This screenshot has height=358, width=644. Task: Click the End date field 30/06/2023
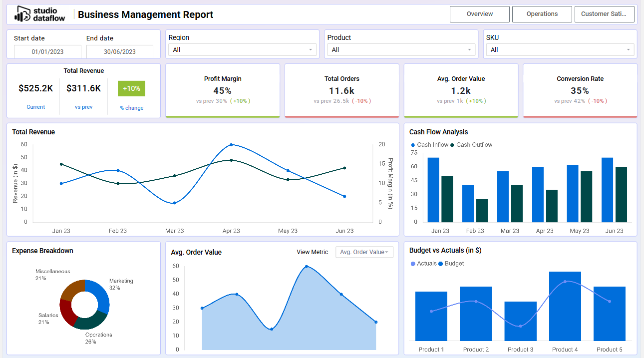(x=120, y=51)
